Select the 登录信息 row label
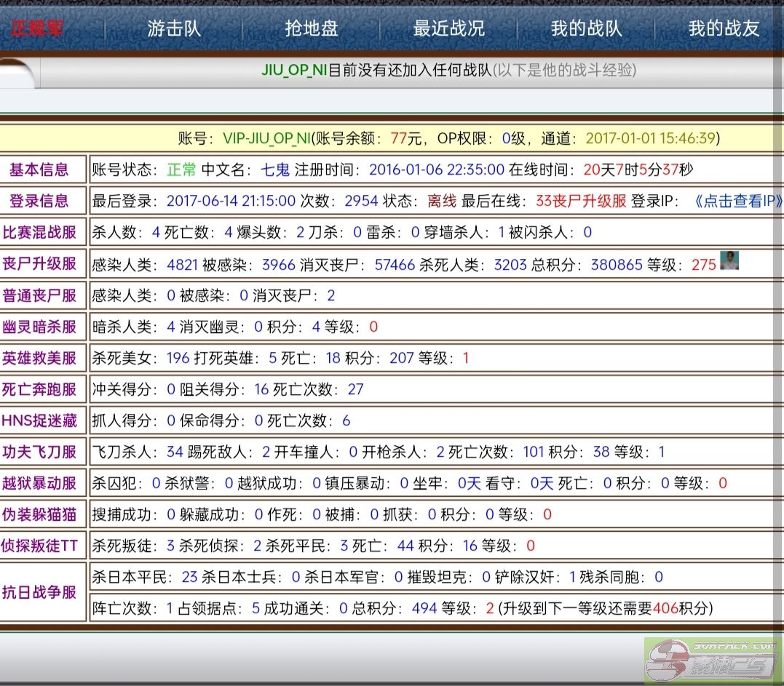This screenshot has height=686, width=784. [x=39, y=202]
